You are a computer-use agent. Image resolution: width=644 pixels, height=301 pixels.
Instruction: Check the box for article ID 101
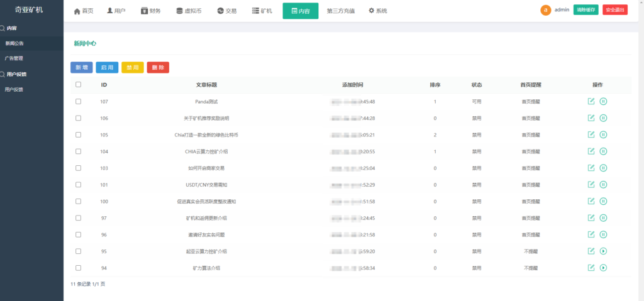click(78, 184)
